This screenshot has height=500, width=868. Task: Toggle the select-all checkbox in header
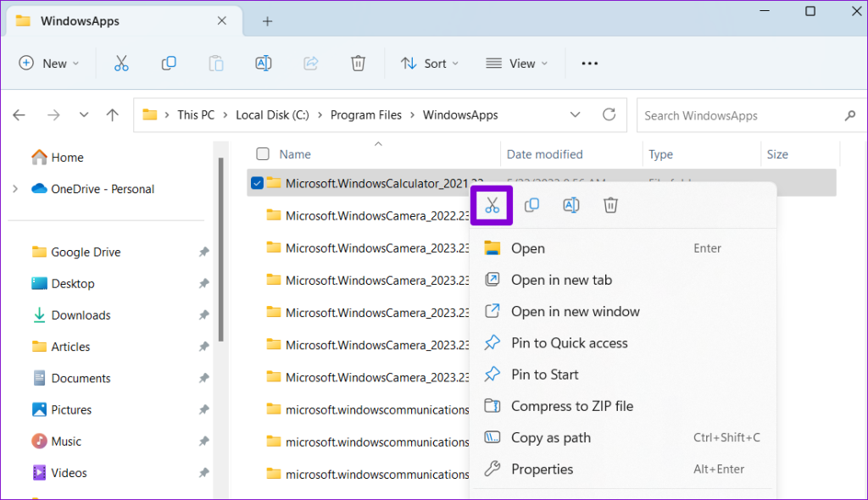click(263, 154)
